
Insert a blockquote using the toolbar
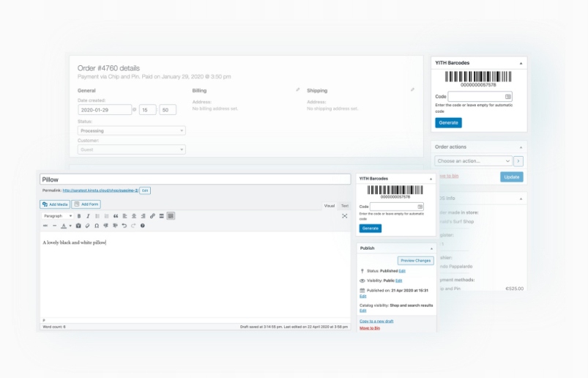click(116, 216)
